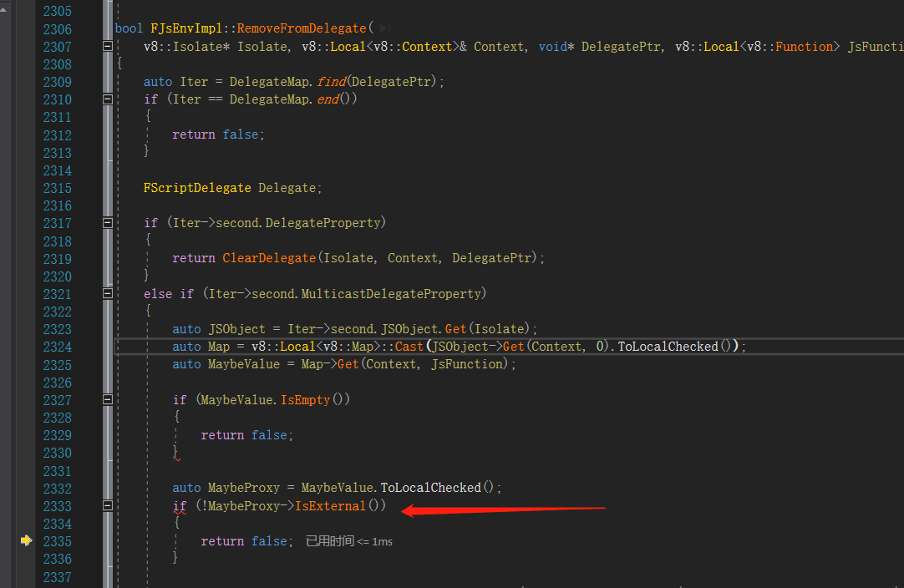The image size is (904, 588).
Task: Click line number 2315
Action: [x=58, y=189]
